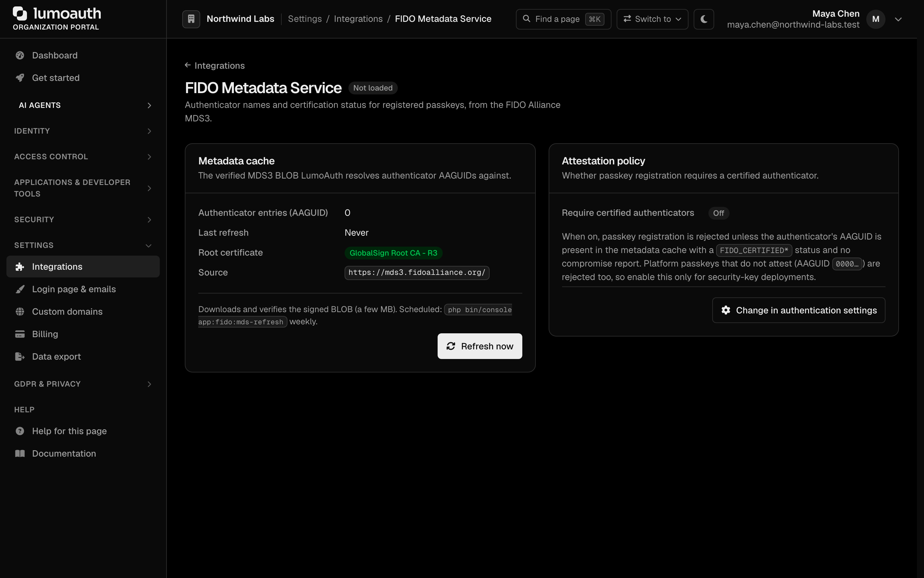Image resolution: width=924 pixels, height=578 pixels.
Task: Expand the GDPR & Privacy section
Action: coord(83,384)
